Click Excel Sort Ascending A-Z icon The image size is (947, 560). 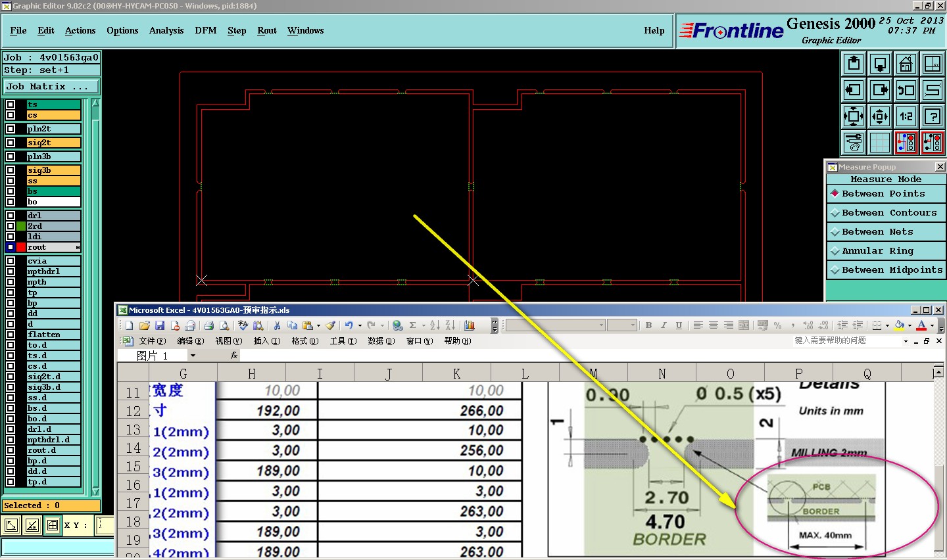click(x=435, y=325)
